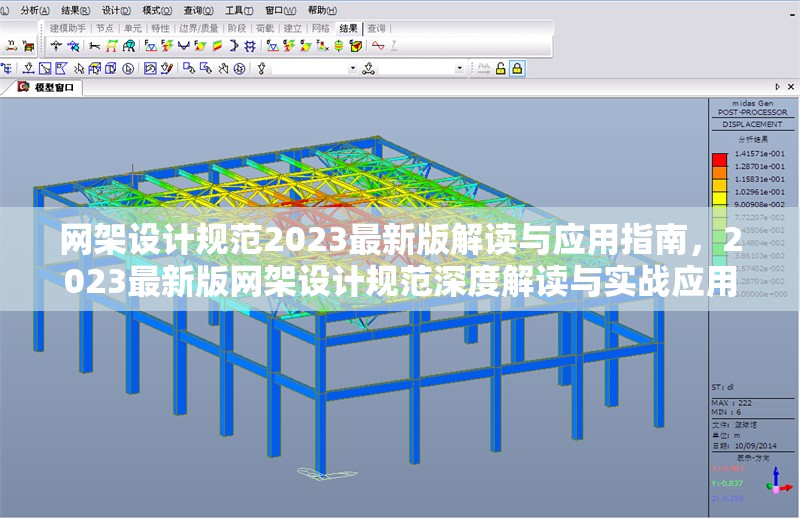
Task: Click the open padlock unlock icon
Action: click(500, 68)
